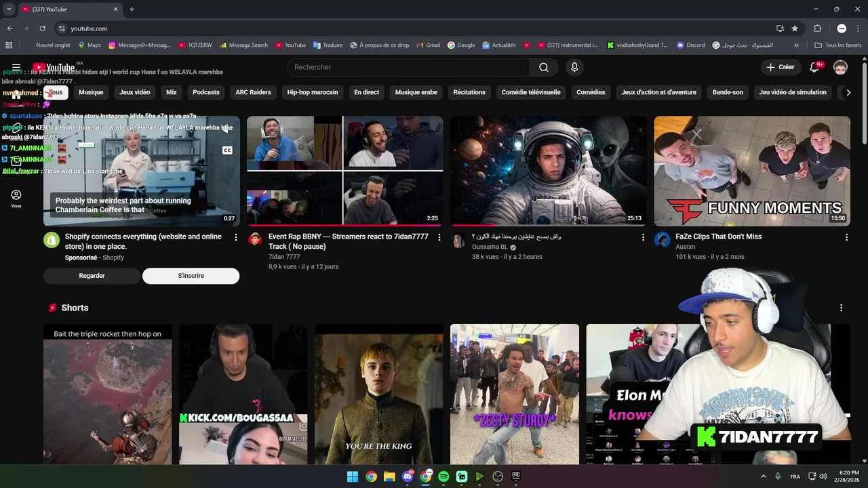Open the Traduire bookmark
868x488 pixels.
click(x=328, y=45)
